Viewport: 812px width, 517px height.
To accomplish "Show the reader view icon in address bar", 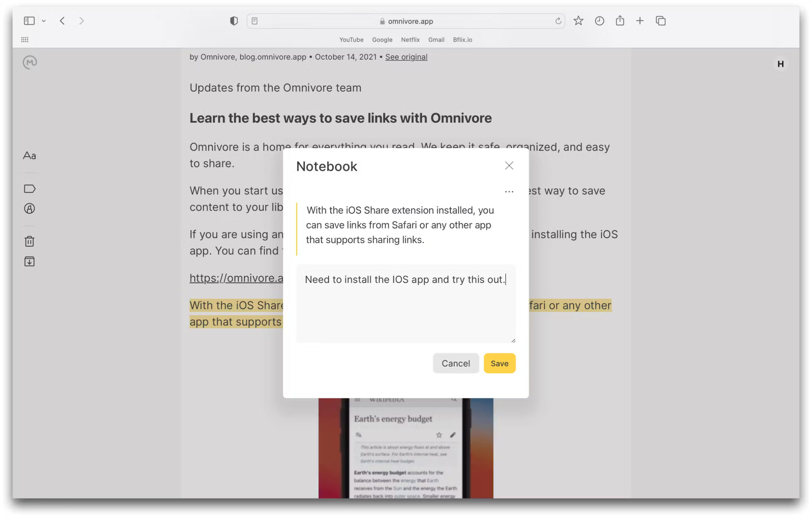I will (255, 21).
